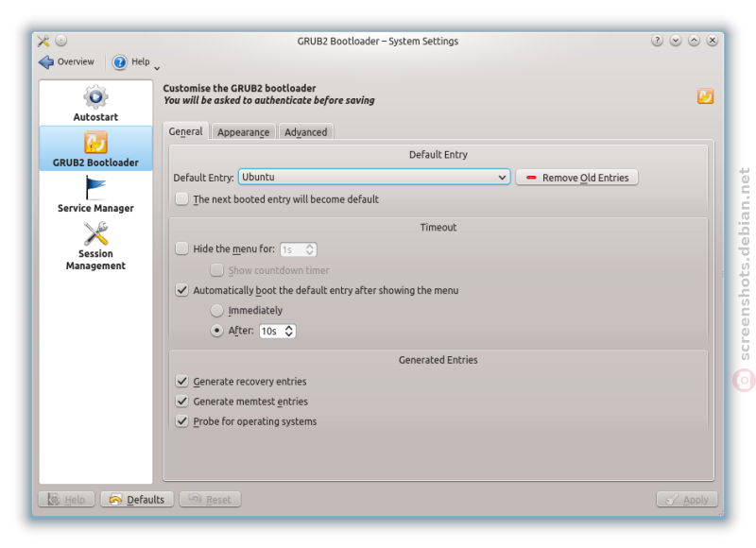
Task: Click the window menu tools icon in title bar
Action: pyautogui.click(x=43, y=41)
